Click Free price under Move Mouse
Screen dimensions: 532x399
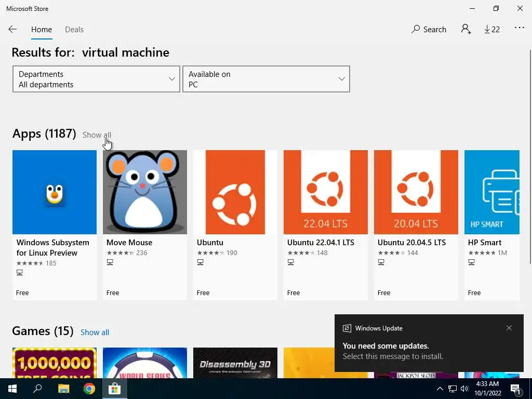click(113, 293)
